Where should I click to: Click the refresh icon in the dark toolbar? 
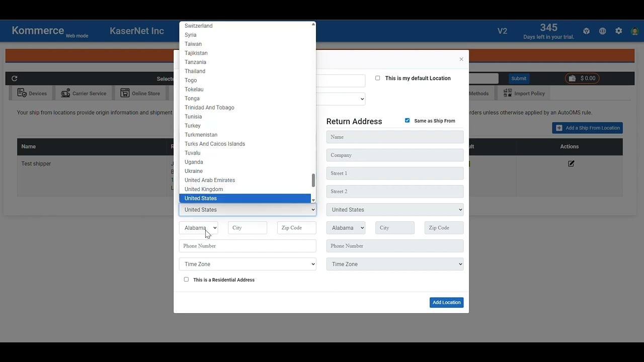pos(14,78)
